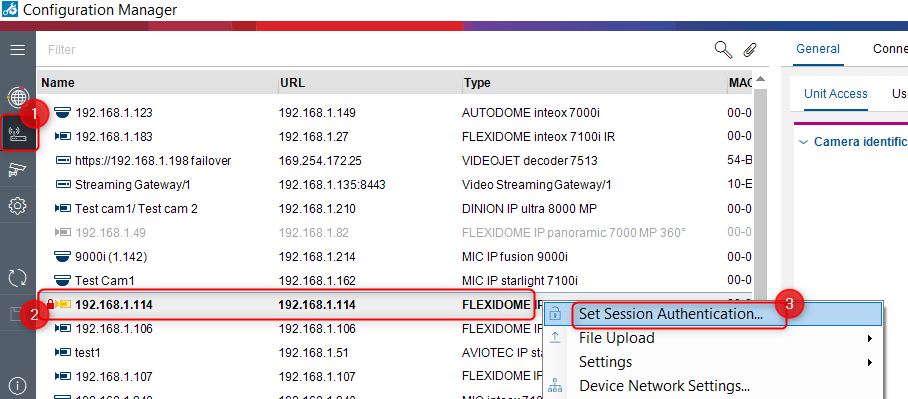This screenshot has height=399, width=908.
Task: Switch to the General tab
Action: pyautogui.click(x=818, y=49)
